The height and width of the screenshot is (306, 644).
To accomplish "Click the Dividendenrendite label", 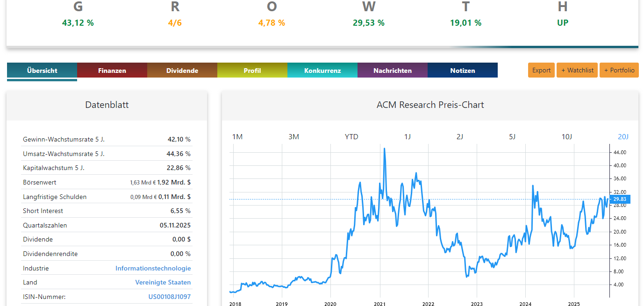I will point(50,254).
